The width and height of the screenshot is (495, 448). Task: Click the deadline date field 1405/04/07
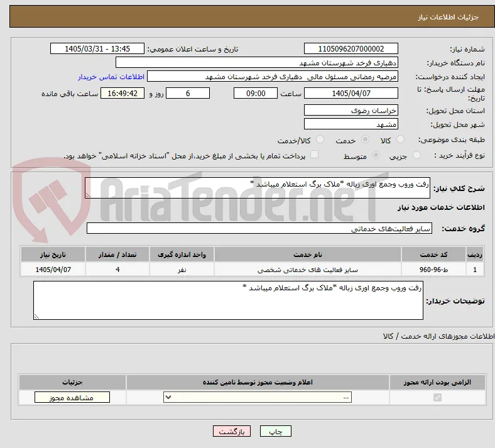point(351,93)
